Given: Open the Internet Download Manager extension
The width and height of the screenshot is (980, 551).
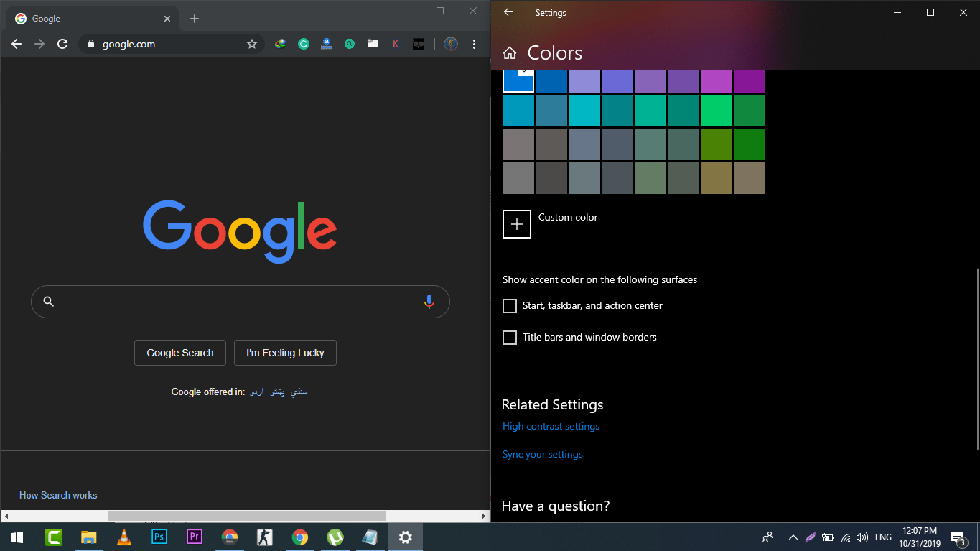Looking at the screenshot, I should (281, 44).
